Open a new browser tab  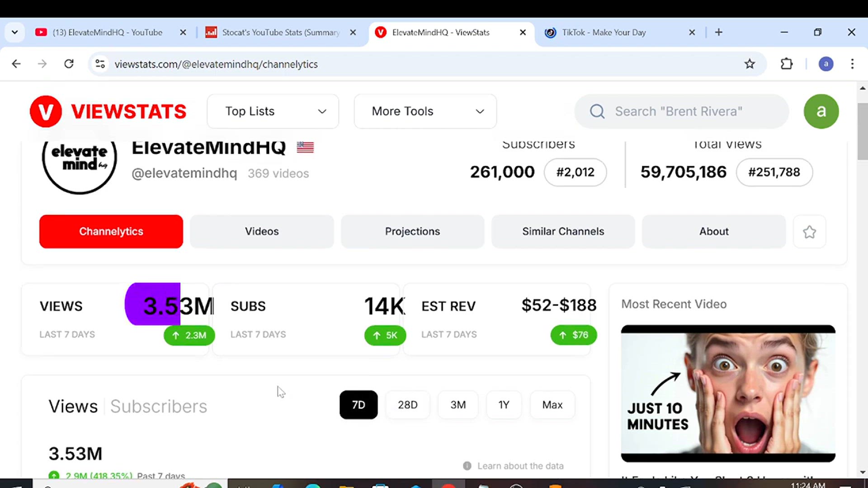[x=719, y=33]
